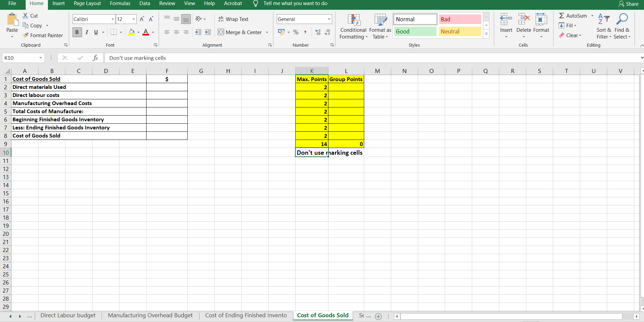Viewport: 644px width, 322px height.
Task: Expand the Fill Color dropdown arrow
Action: pyautogui.click(x=138, y=32)
